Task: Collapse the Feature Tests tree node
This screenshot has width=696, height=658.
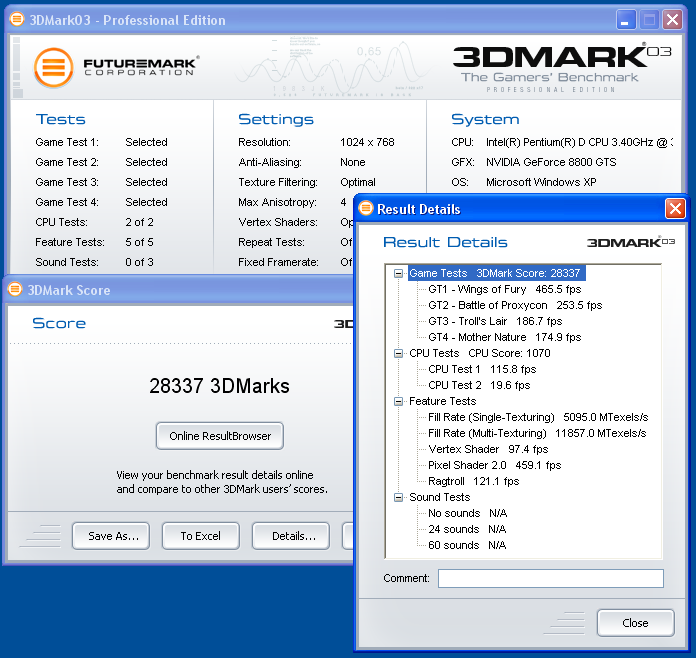Action: [399, 401]
